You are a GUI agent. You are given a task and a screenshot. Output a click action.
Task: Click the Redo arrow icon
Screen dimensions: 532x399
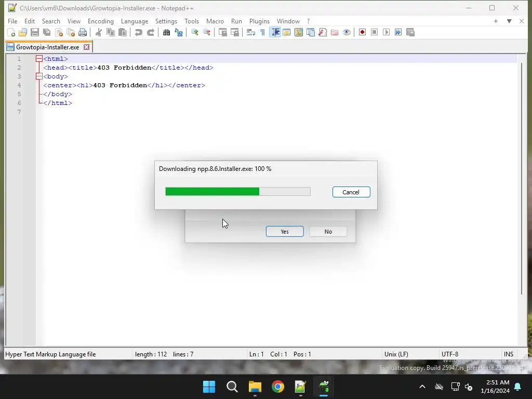151,32
